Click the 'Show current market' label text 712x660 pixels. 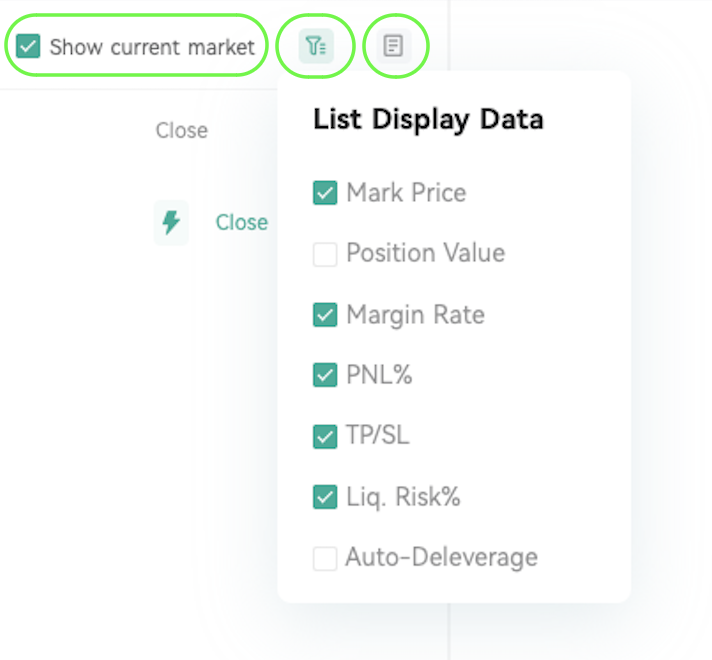152,47
